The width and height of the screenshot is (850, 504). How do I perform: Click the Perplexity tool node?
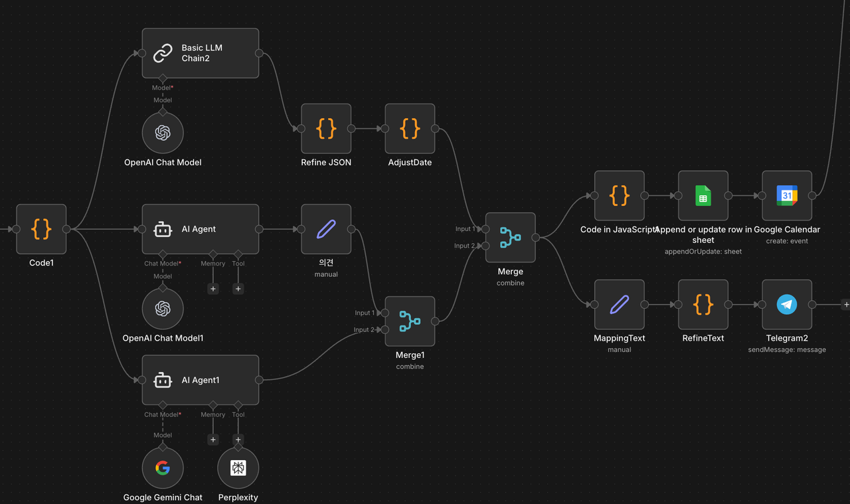click(x=238, y=468)
